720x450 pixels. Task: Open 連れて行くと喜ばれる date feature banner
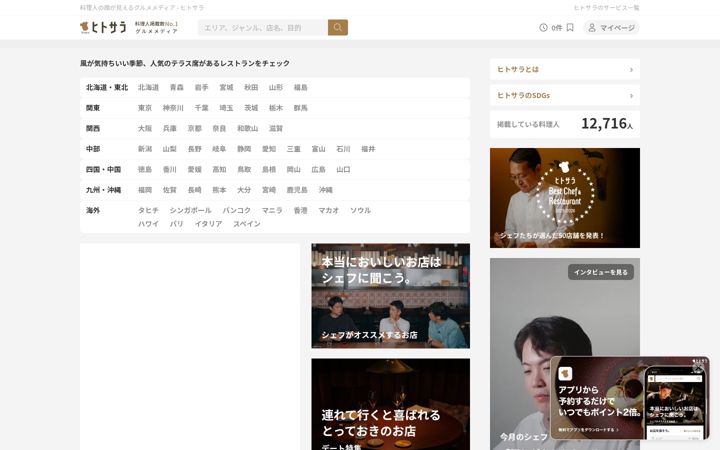tap(390, 404)
